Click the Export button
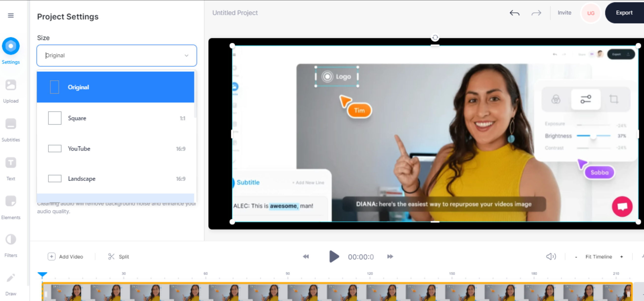 coord(624,13)
